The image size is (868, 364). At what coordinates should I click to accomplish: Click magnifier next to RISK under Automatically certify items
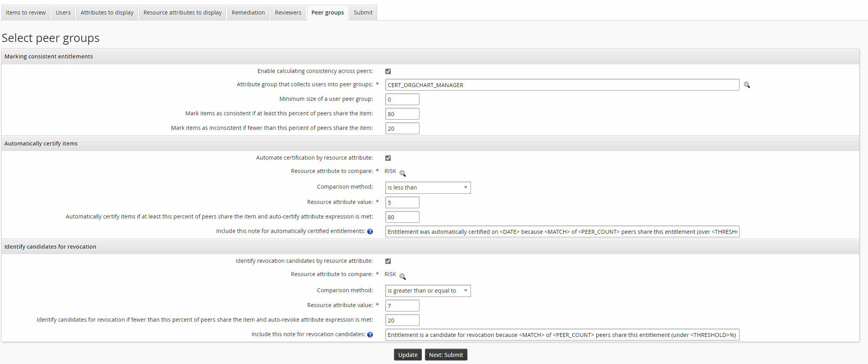coord(403,173)
